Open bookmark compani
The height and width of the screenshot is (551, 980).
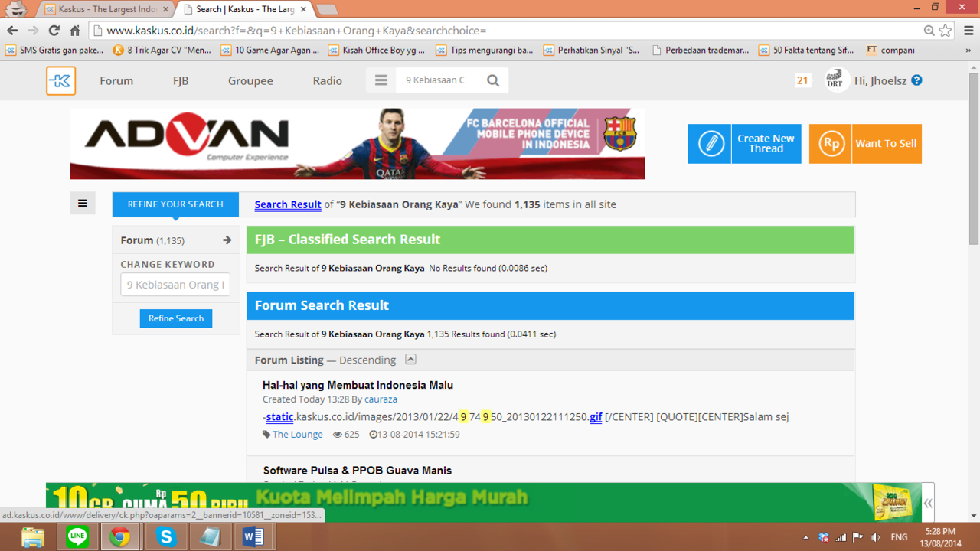pyautogui.click(x=890, y=50)
